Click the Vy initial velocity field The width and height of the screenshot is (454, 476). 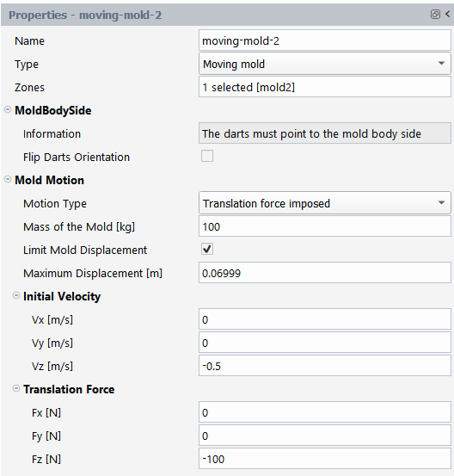[325, 343]
